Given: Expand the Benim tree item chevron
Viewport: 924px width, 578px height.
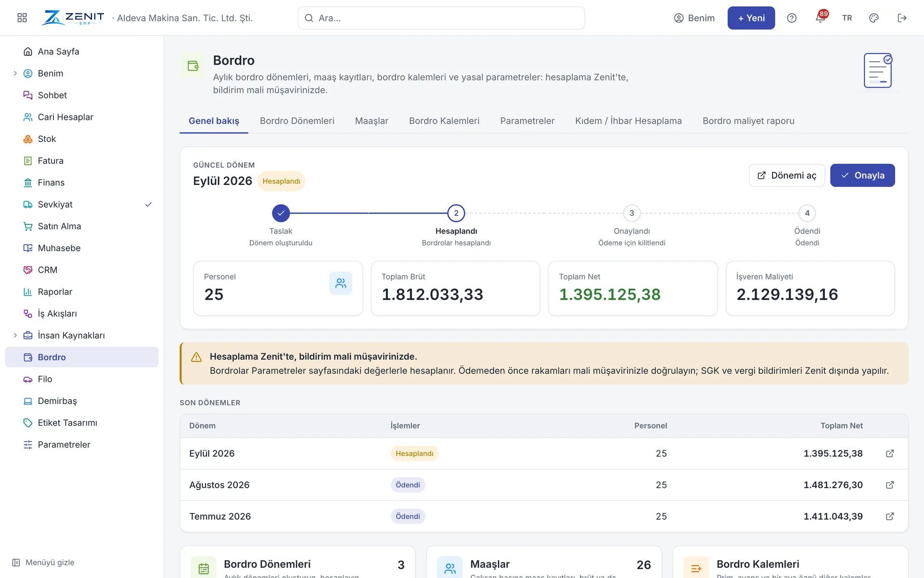Looking at the screenshot, I should point(15,73).
